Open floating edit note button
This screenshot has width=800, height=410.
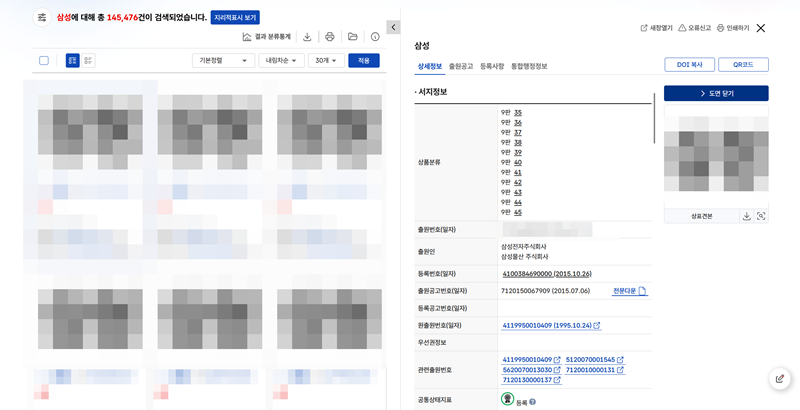pos(780,379)
